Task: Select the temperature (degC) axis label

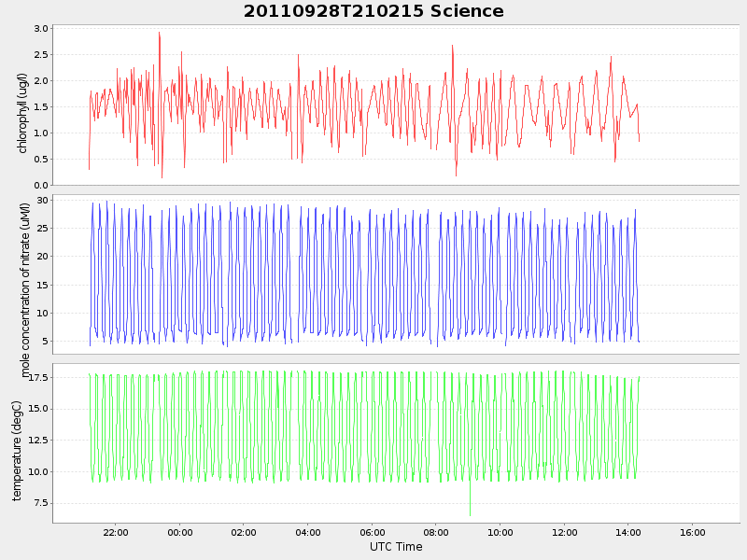Action: pos(17,451)
